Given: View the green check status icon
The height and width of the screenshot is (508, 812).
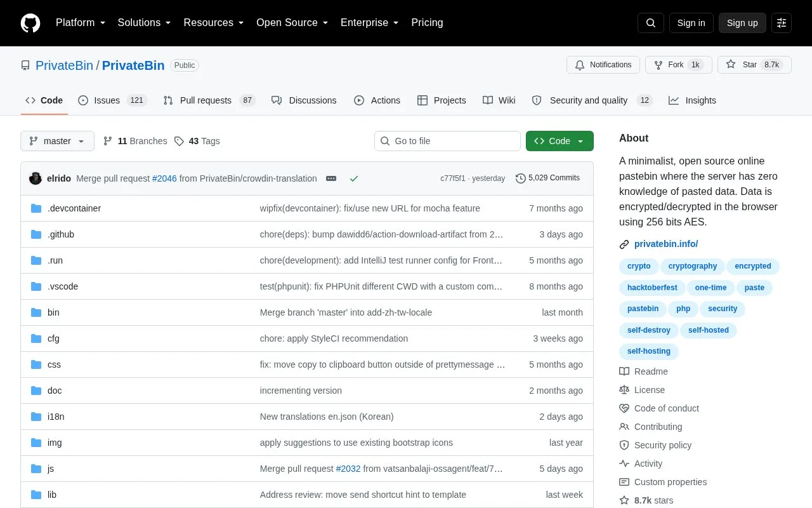Looking at the screenshot, I should (354, 178).
